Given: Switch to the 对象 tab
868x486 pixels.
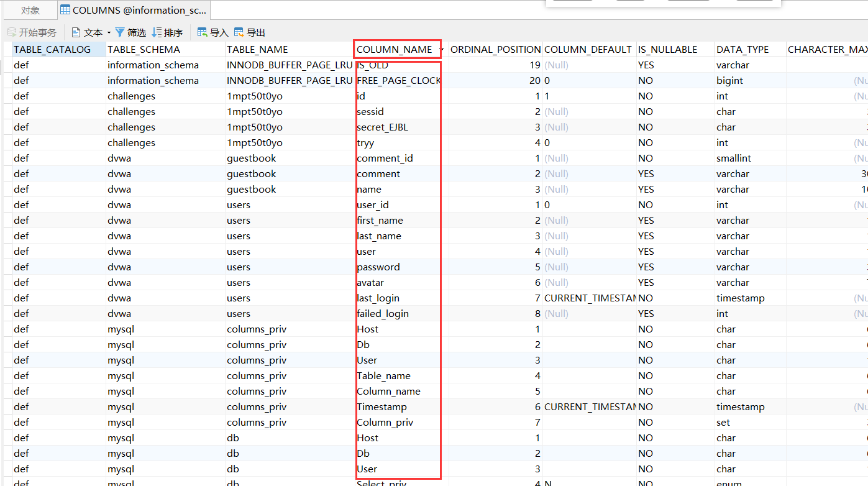Looking at the screenshot, I should [x=30, y=11].
